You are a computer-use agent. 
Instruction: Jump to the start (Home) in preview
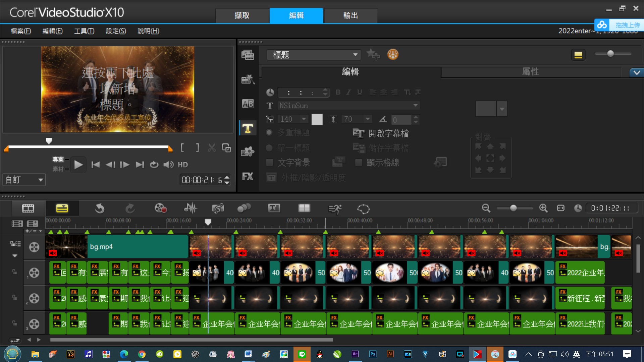pos(96,165)
